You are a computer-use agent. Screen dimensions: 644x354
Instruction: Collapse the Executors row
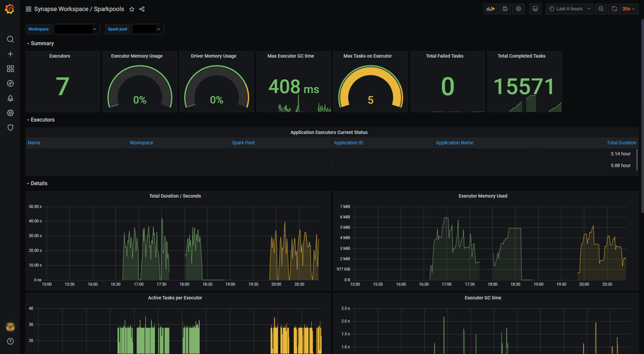42,120
